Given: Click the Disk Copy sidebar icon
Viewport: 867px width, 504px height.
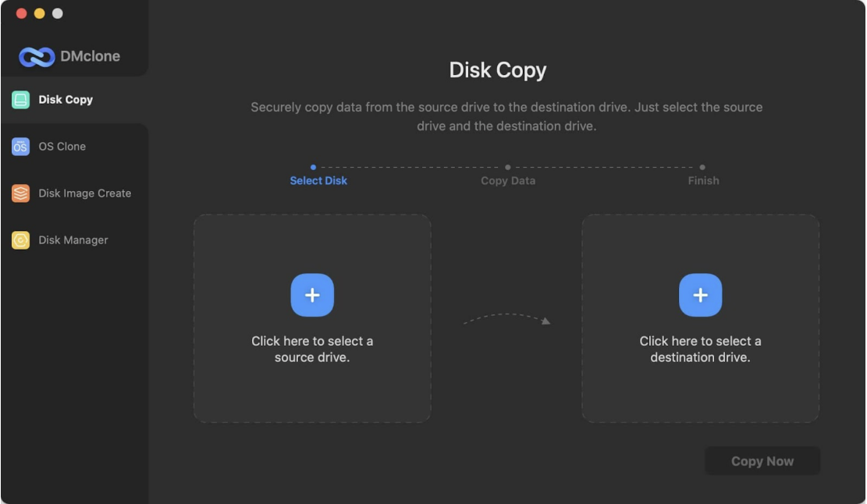Looking at the screenshot, I should pos(20,100).
